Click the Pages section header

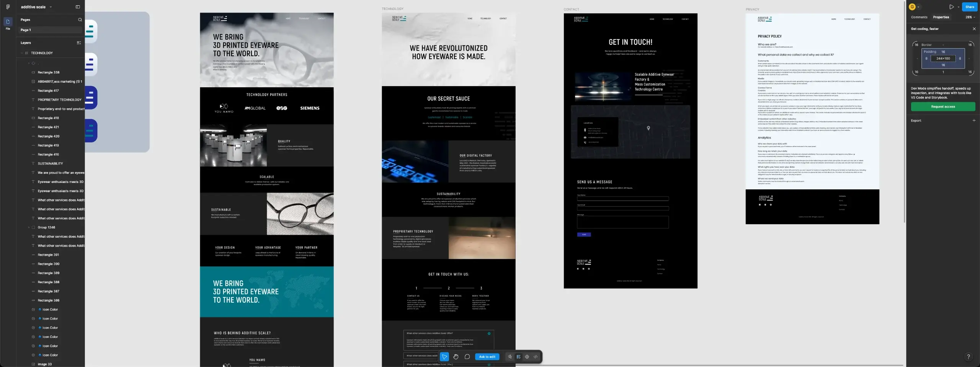tap(25, 20)
